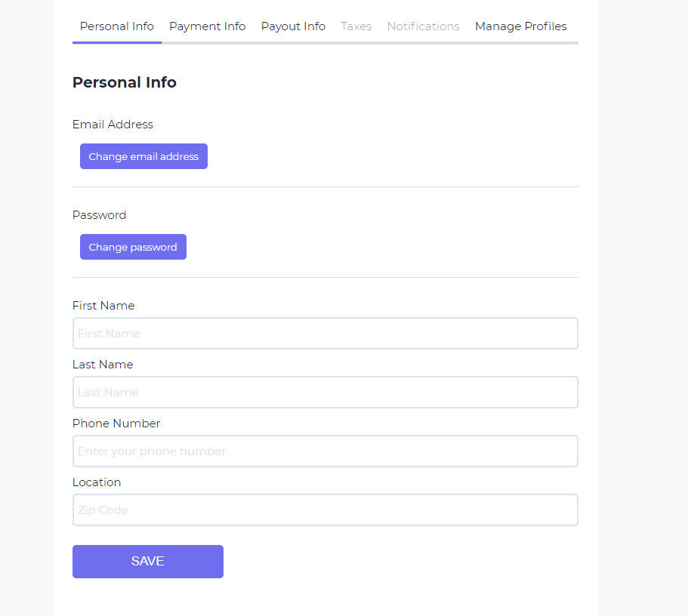This screenshot has height=616, width=688.
Task: Select the phone number entry field
Action: (x=325, y=451)
